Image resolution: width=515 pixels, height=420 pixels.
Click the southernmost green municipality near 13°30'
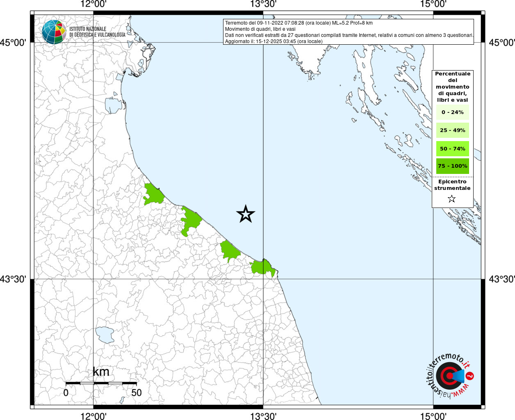263,267
